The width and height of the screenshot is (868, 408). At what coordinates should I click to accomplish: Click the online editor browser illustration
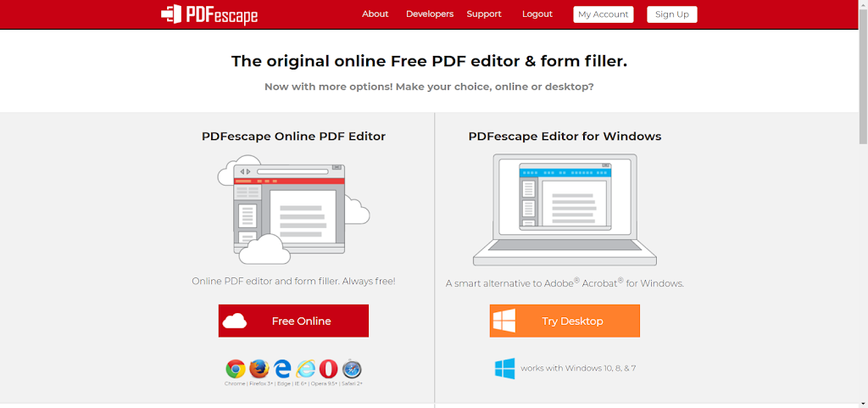pos(293,210)
